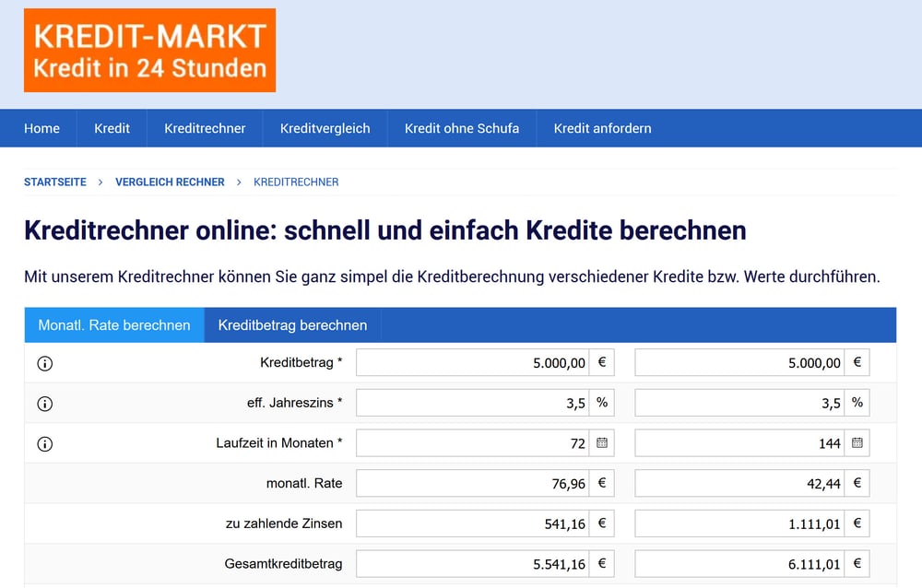Screen dimensions: 922x588
Task: Click Gesamtkreditbetrag field showing 6.111,01
Action: pos(739,564)
